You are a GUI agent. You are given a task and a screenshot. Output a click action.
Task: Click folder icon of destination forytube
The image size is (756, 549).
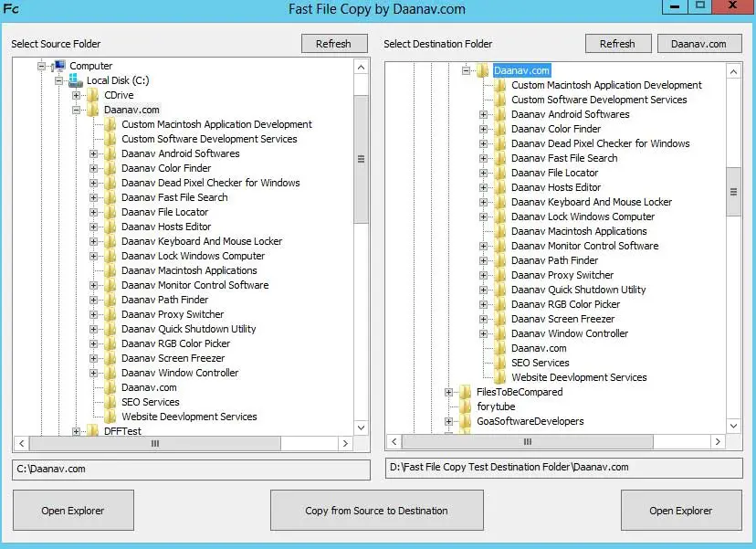[x=466, y=406]
